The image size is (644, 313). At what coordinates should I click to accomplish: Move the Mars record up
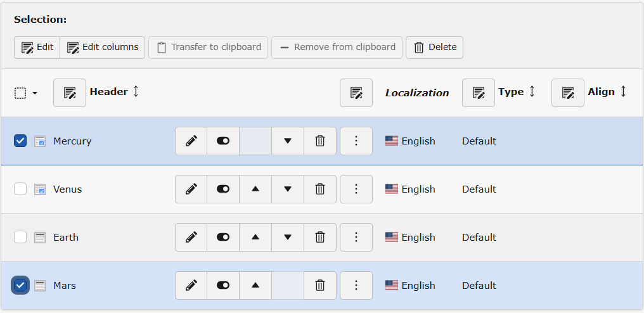pyautogui.click(x=255, y=285)
